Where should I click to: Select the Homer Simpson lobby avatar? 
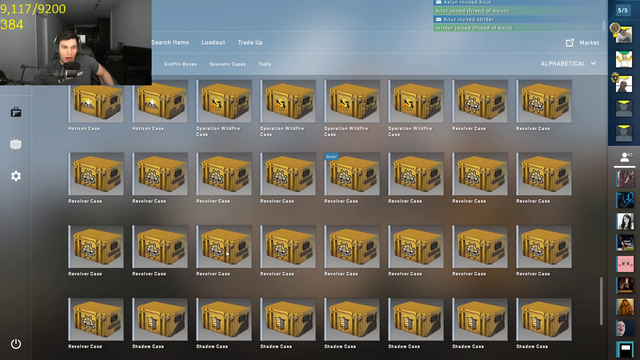[x=624, y=60]
